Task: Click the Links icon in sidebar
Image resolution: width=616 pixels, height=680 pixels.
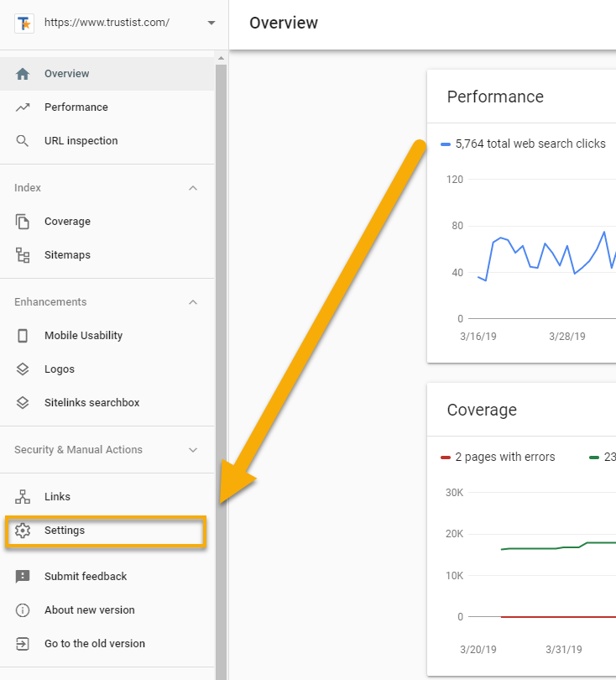Action: tap(22, 496)
